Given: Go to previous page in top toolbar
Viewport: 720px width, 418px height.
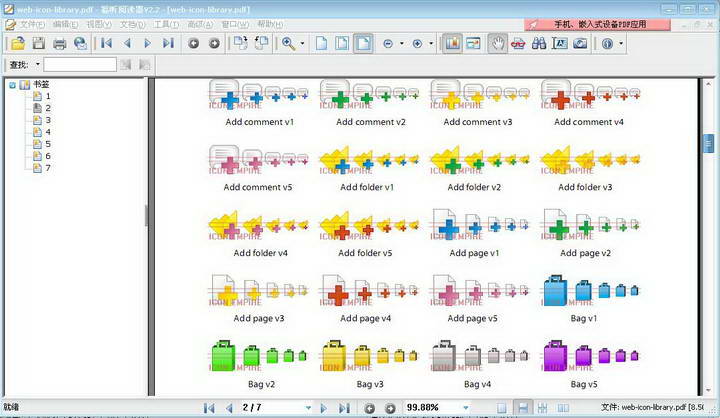Looking at the screenshot, I should tap(127, 44).
